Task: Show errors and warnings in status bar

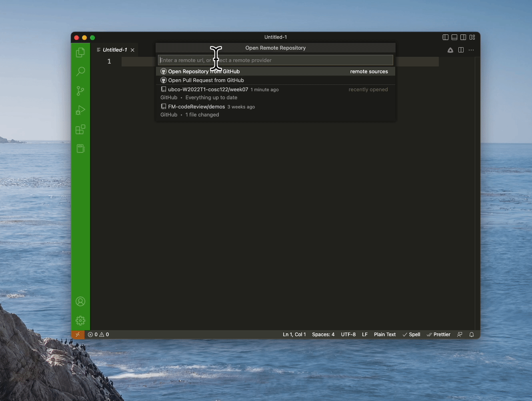Action: tap(98, 335)
